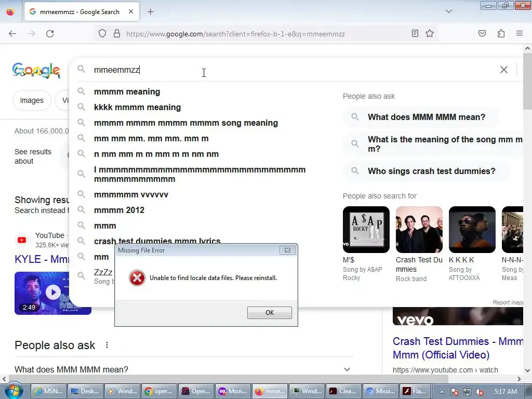
Task: Open the Crash Test Dummies band thumbnail
Action: tap(419, 229)
